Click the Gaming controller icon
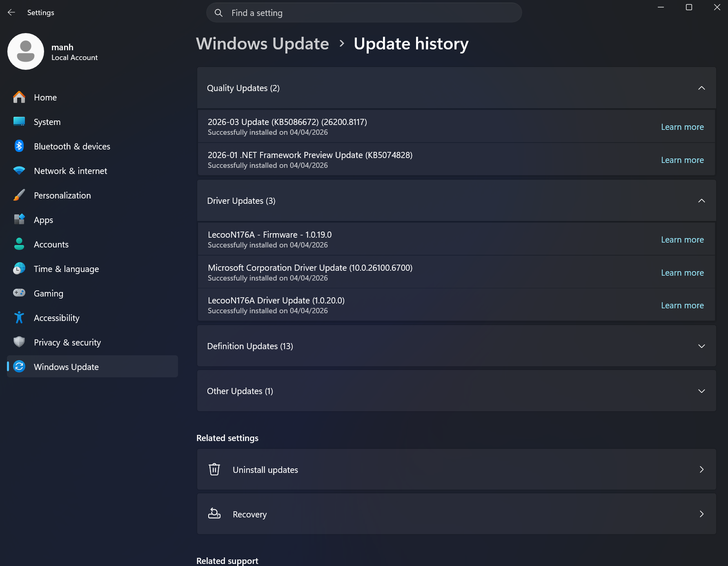Viewport: 728px width, 566px height. coord(19,293)
